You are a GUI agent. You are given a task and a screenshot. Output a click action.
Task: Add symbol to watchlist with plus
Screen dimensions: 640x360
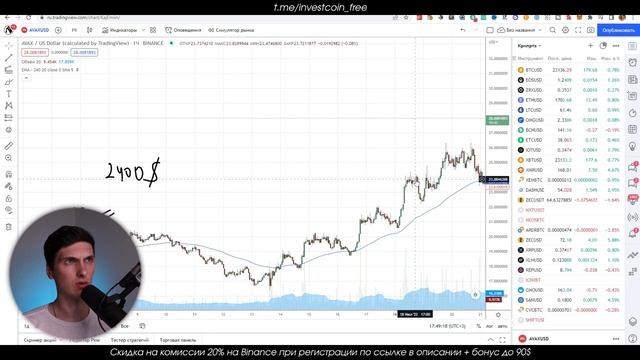(591, 46)
